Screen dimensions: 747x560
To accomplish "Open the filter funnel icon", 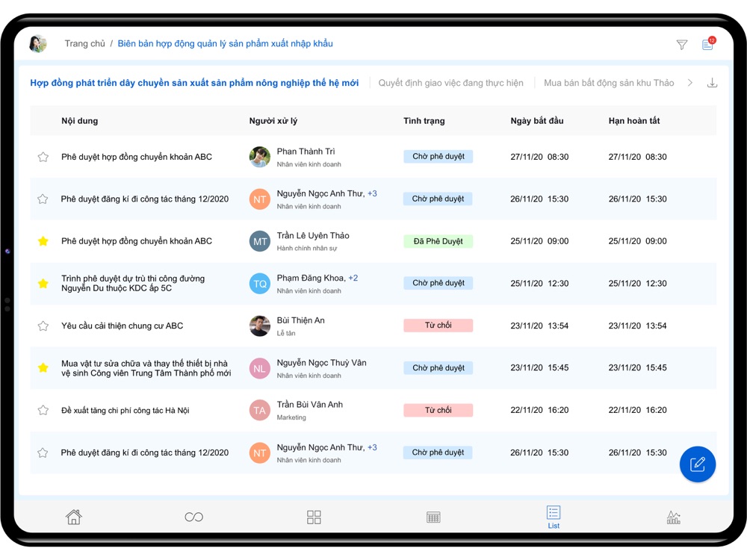I will (x=682, y=44).
